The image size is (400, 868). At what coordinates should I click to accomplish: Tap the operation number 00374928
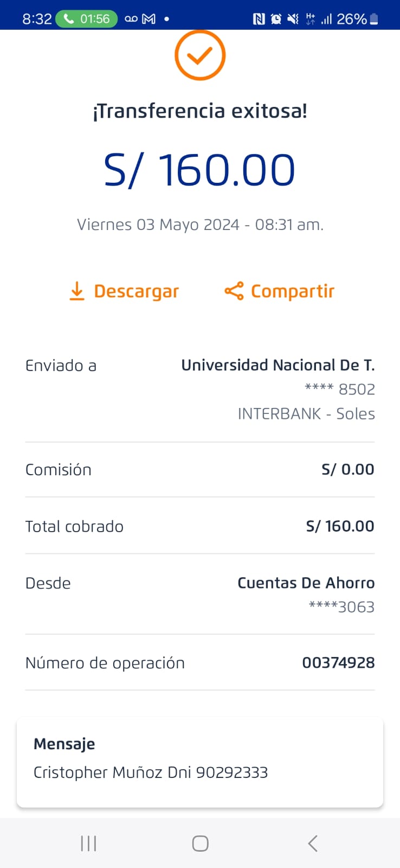(338, 662)
